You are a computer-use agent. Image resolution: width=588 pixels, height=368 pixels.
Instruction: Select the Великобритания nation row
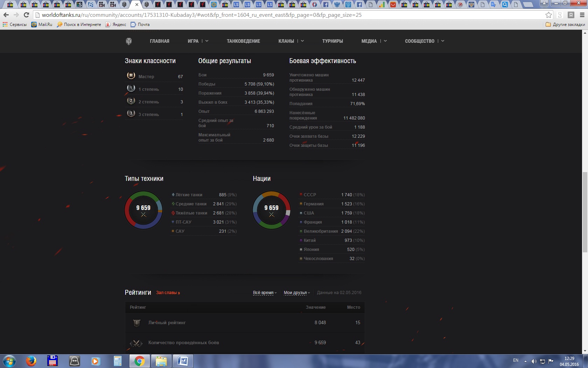coord(332,231)
